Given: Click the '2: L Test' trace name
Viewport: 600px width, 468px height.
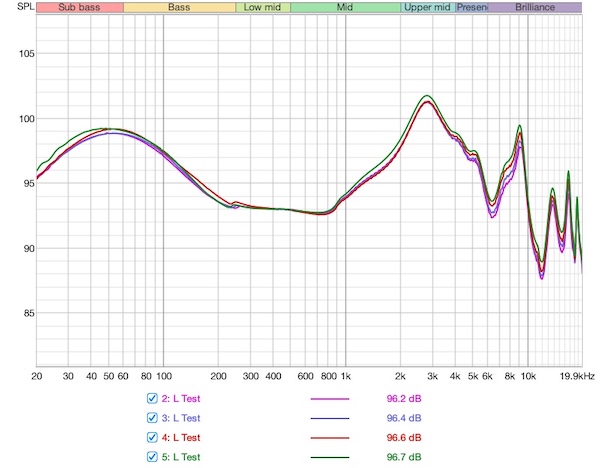Looking at the screenshot, I should 181,399.
